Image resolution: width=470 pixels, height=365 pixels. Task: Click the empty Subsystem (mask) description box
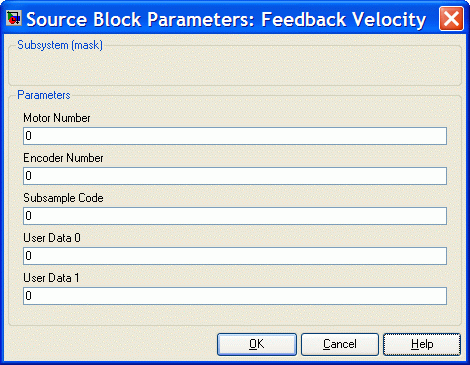235,67
